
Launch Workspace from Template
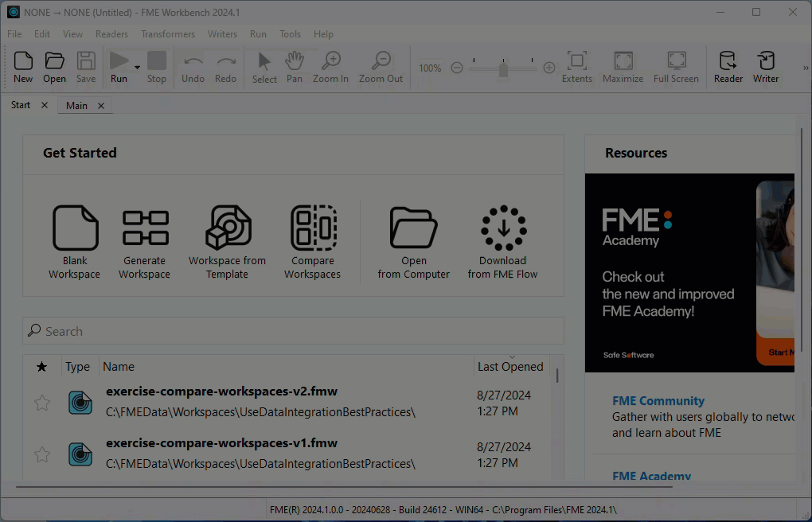(227, 228)
